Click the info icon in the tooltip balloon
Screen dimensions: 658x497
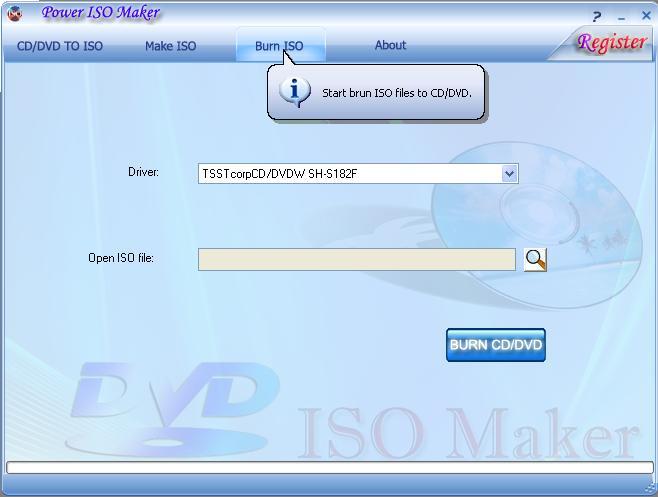click(x=295, y=92)
